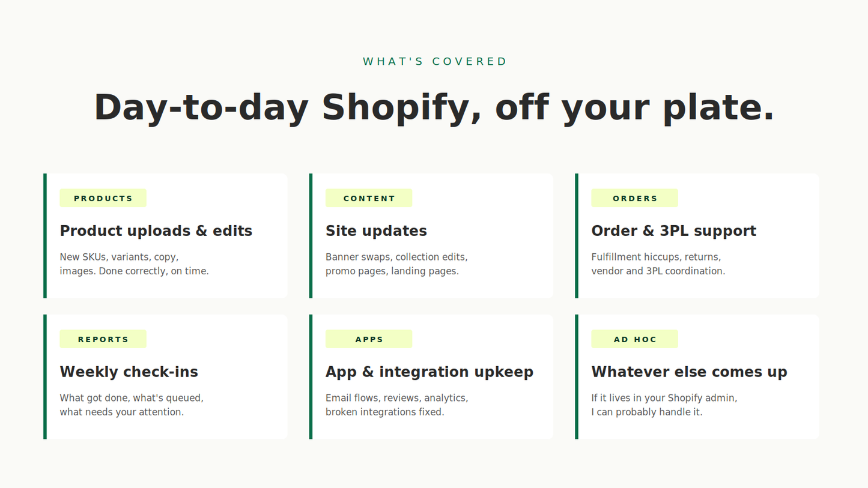Open the Order & 3PL support heading
Viewport: 868px width, 488px height.
(x=673, y=231)
